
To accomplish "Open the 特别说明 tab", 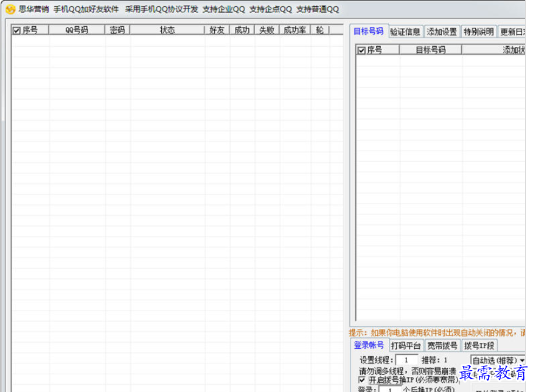I will pyautogui.click(x=479, y=32).
